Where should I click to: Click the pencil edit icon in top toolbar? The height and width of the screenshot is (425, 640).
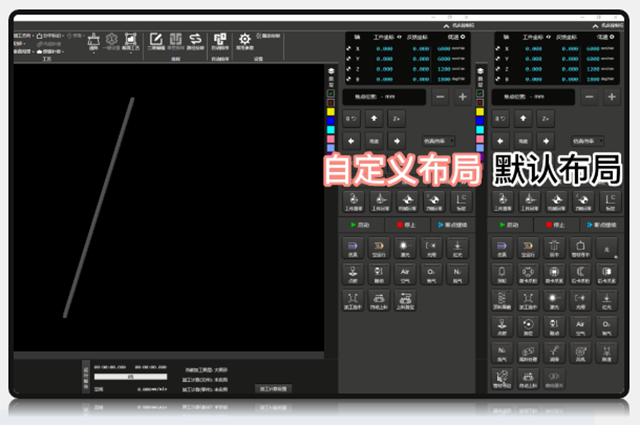tap(156, 40)
